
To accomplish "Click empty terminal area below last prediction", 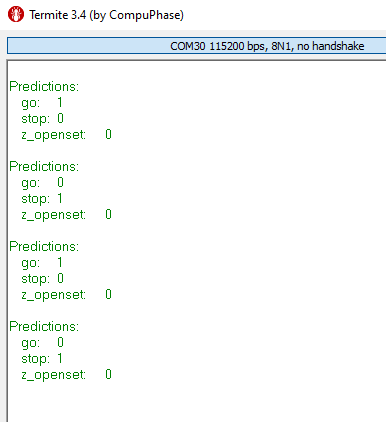I will tap(197, 402).
